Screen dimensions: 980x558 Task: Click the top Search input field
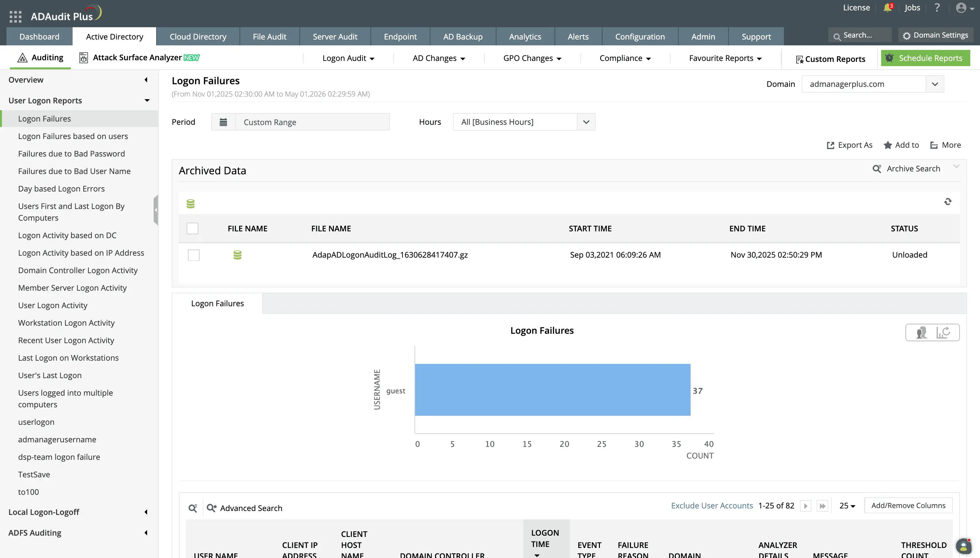pos(860,35)
